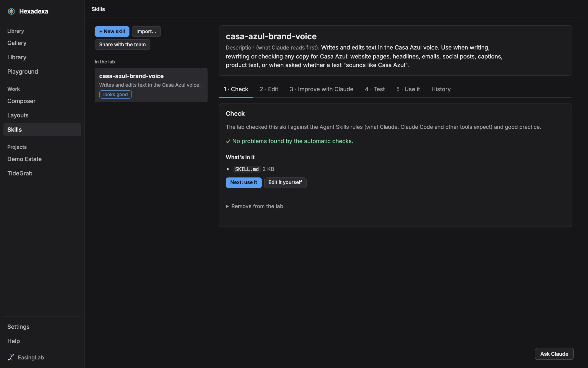Viewport: 588px width, 368px height.
Task: Click Share with the team button
Action: (x=122, y=44)
